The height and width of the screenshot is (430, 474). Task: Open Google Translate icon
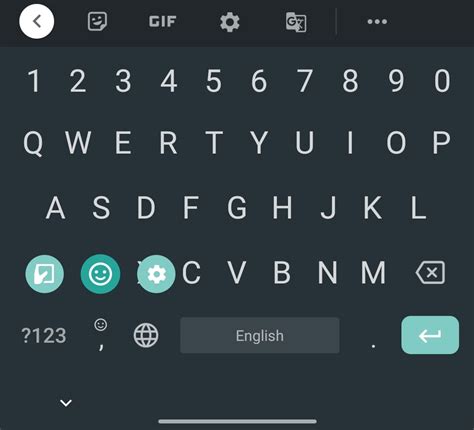click(x=296, y=22)
